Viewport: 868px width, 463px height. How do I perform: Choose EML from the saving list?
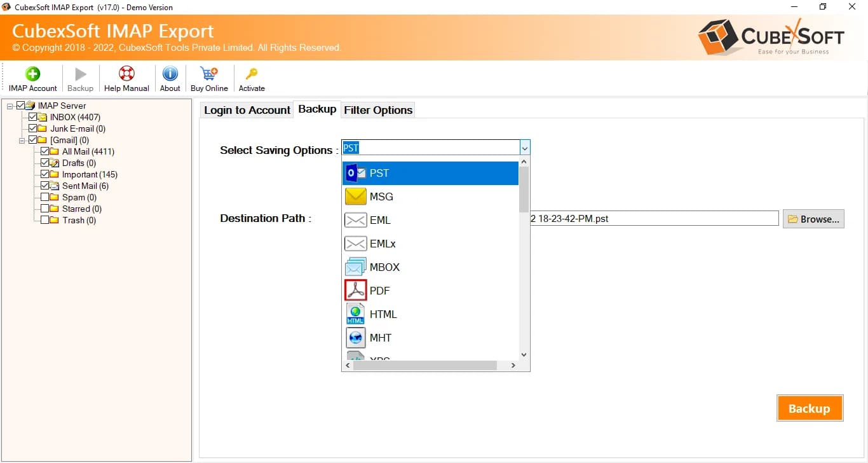431,220
